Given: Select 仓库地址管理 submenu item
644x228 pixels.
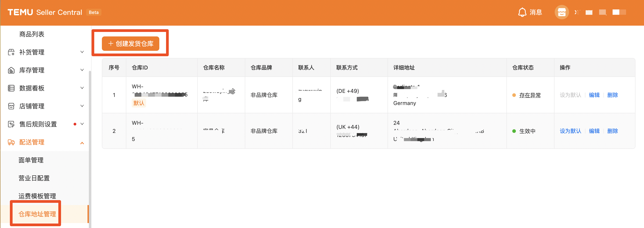Looking at the screenshot, I should tap(37, 214).
